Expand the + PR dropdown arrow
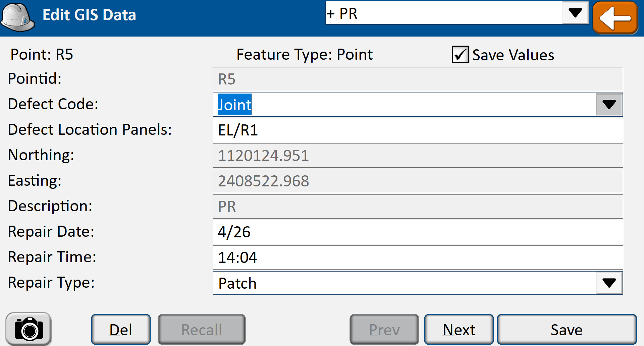 (x=575, y=13)
